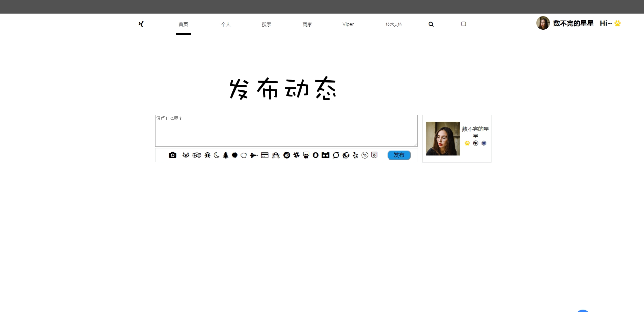Click the camera icon to add a photo
The width and height of the screenshot is (644, 312).
[x=173, y=155]
